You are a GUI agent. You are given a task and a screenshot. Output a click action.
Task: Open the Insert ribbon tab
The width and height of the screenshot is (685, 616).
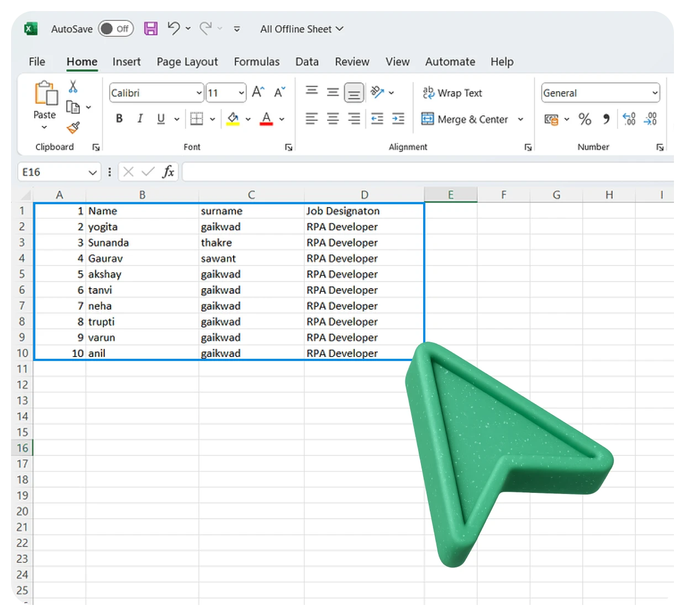(x=127, y=62)
